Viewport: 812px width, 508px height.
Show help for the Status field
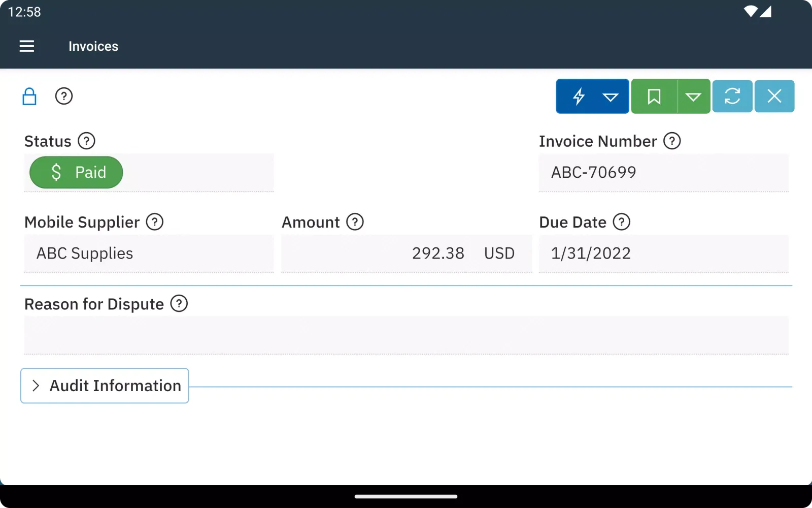(87, 141)
